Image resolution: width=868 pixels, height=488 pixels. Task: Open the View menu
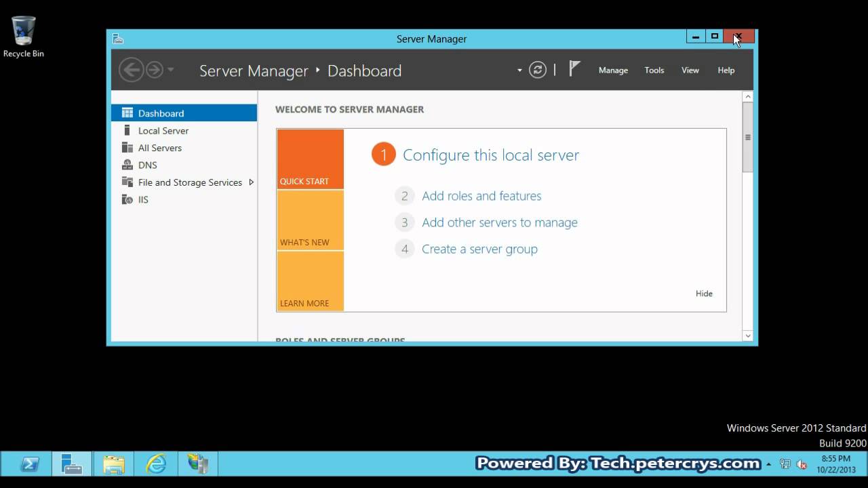[690, 70]
